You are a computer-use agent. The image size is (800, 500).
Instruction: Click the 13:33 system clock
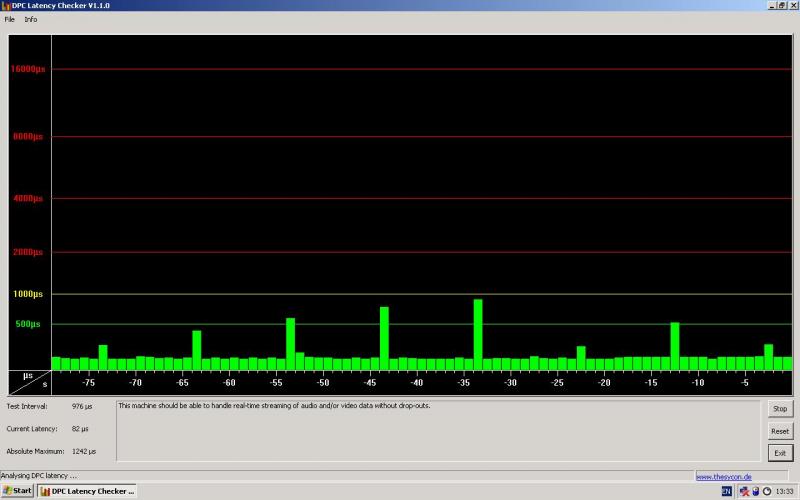[x=784, y=491]
